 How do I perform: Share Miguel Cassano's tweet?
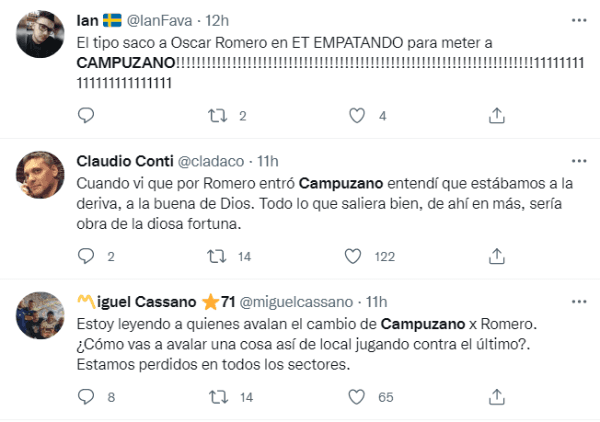click(496, 396)
